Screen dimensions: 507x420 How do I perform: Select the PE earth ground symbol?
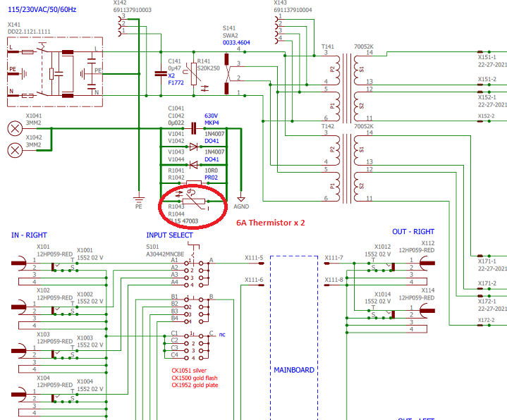coord(139,199)
